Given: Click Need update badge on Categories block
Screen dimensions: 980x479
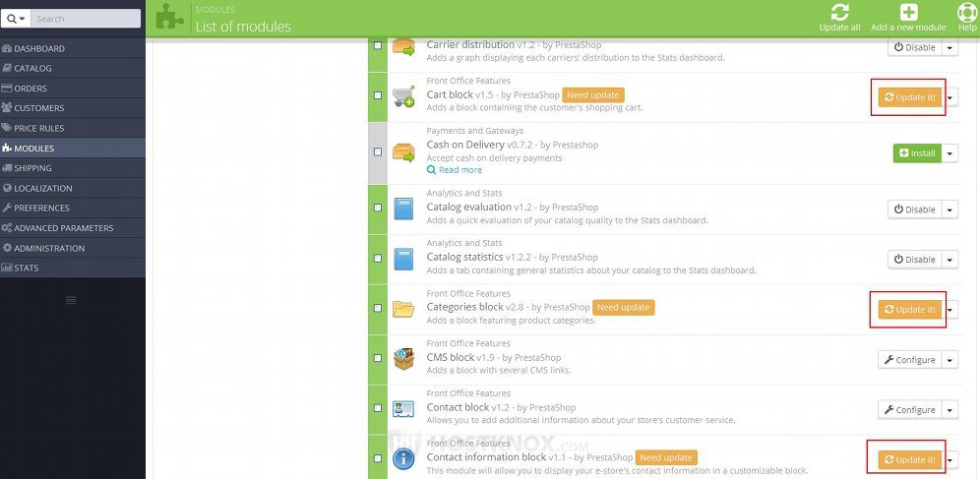Looking at the screenshot, I should pyautogui.click(x=623, y=307).
